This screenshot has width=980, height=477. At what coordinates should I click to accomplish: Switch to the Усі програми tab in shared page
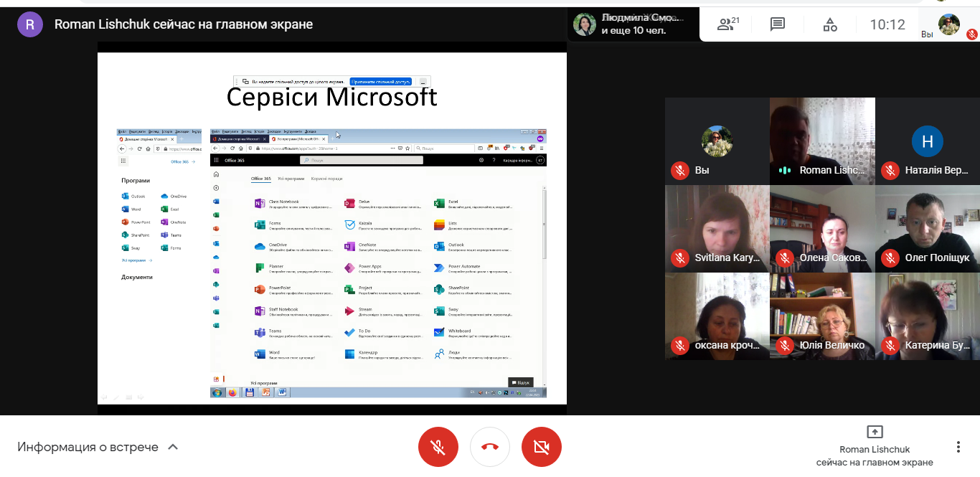coord(291,179)
